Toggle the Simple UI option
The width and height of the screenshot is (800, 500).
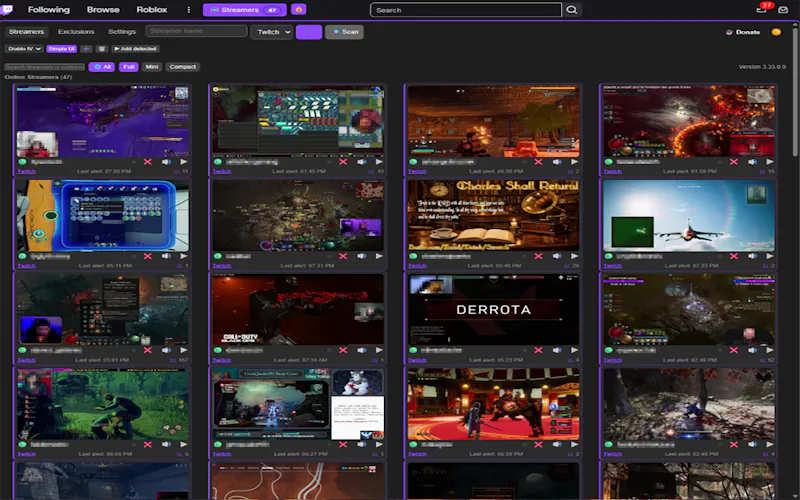coord(62,49)
